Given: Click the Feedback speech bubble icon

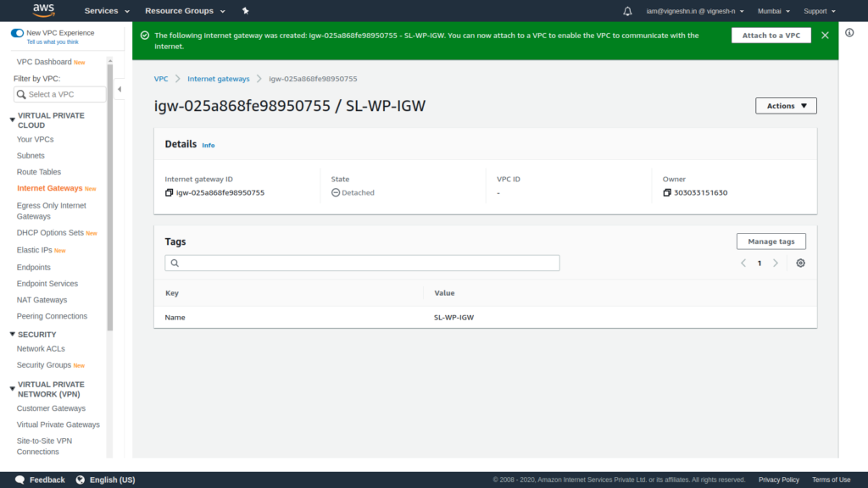Looking at the screenshot, I should click(x=20, y=480).
